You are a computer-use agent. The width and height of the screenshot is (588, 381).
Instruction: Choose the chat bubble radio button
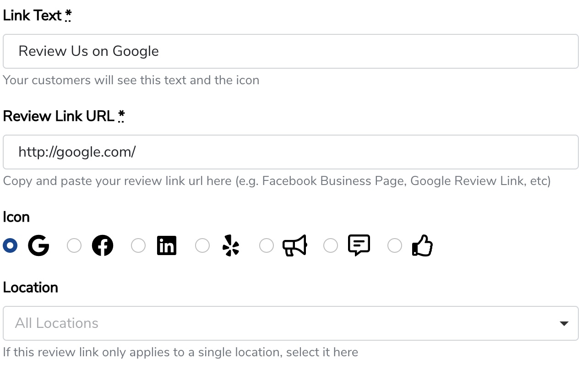(331, 246)
